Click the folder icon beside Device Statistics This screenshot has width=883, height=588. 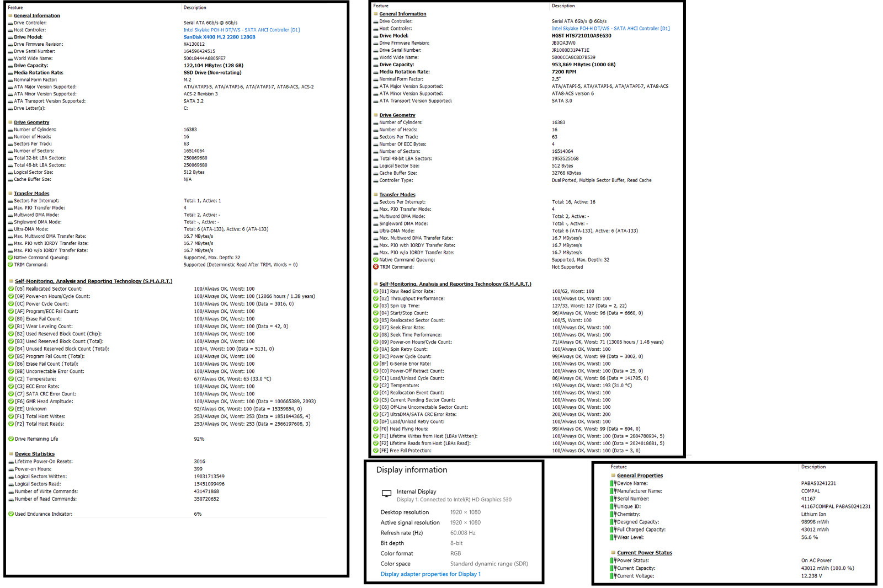(x=10, y=454)
